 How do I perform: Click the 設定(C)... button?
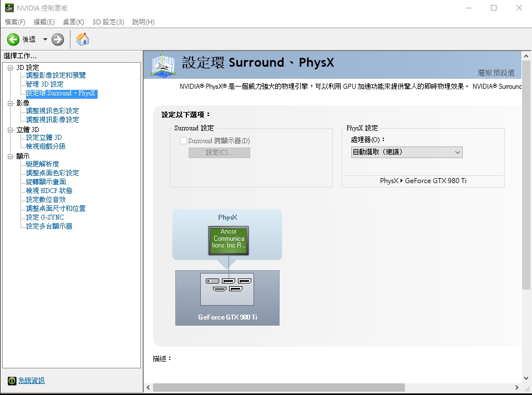[x=219, y=153]
